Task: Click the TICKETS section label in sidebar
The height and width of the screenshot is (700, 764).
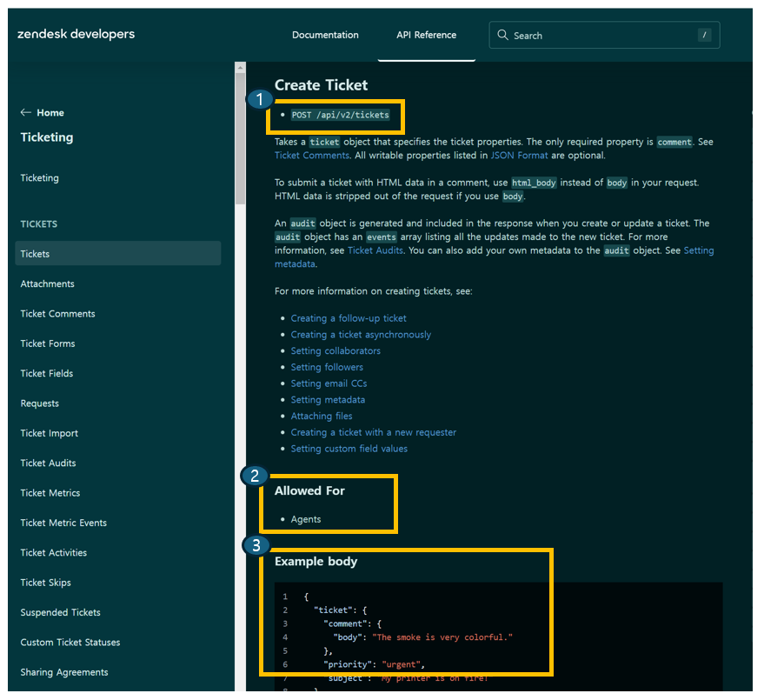Action: point(38,224)
